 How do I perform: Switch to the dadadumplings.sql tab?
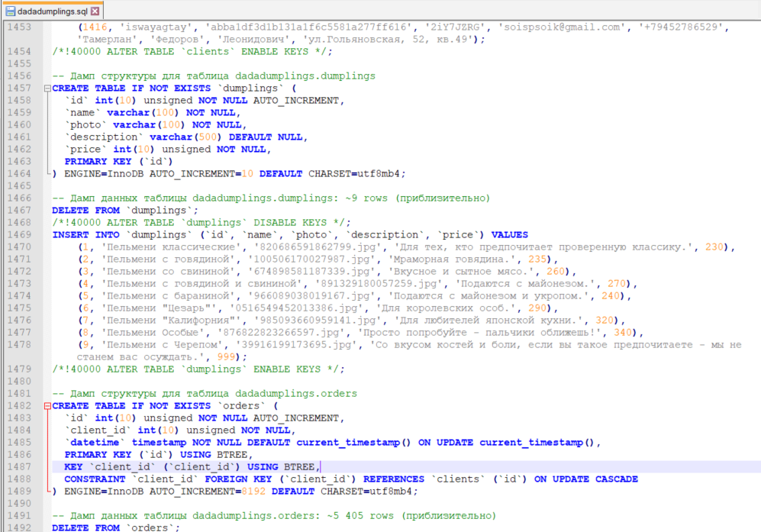click(53, 11)
